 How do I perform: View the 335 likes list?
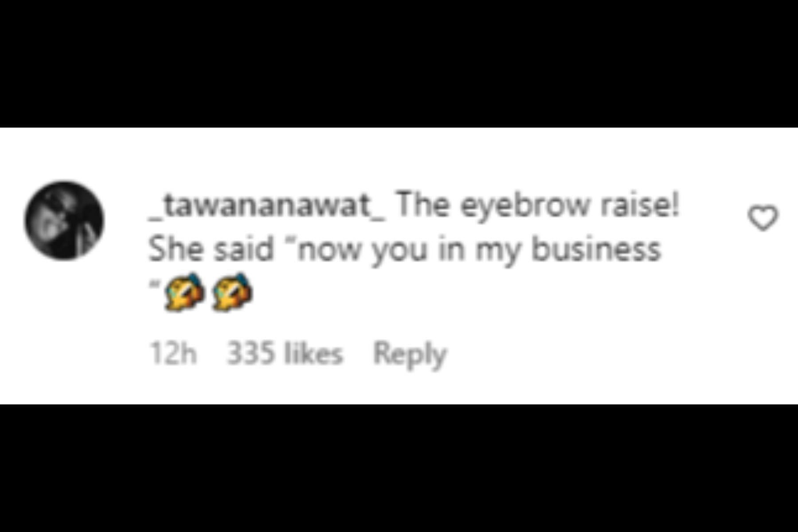click(285, 354)
